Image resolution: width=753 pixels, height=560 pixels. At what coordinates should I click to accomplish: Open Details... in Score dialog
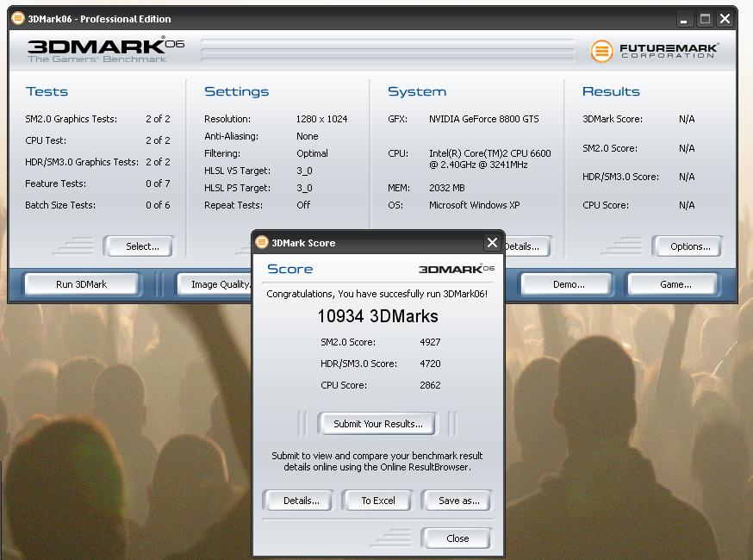tap(298, 501)
